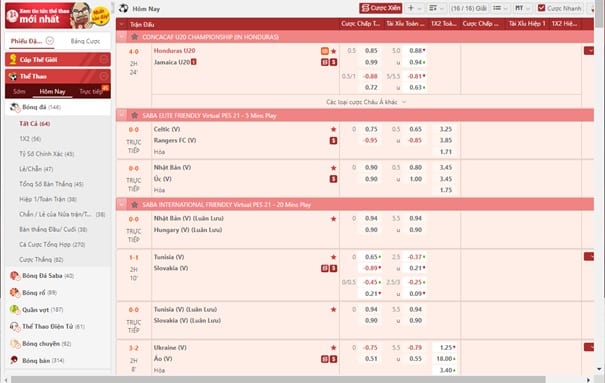Image resolution: width=605 pixels, height=383 pixels.
Task: Favorite the Honduras U20 match star
Action: click(x=333, y=51)
